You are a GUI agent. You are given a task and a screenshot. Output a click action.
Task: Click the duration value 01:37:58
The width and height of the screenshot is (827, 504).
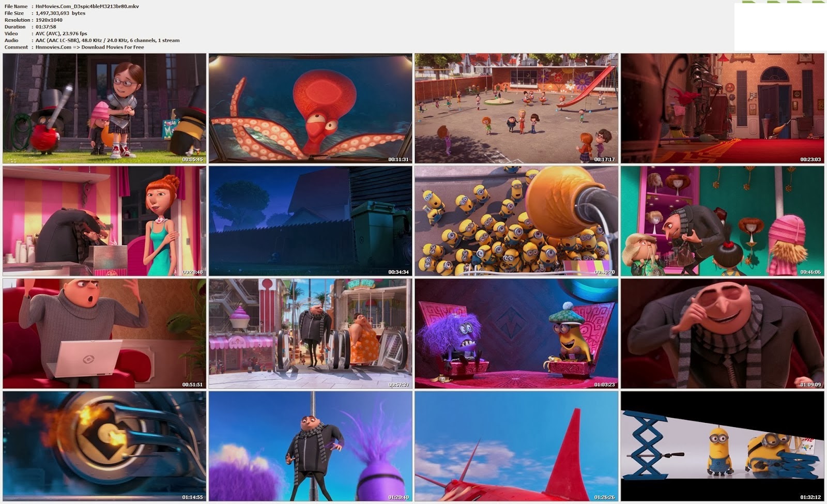(46, 26)
